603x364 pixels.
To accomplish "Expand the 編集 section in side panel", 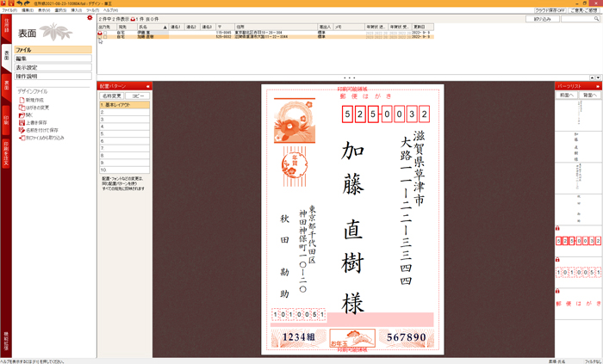I will click(52, 59).
